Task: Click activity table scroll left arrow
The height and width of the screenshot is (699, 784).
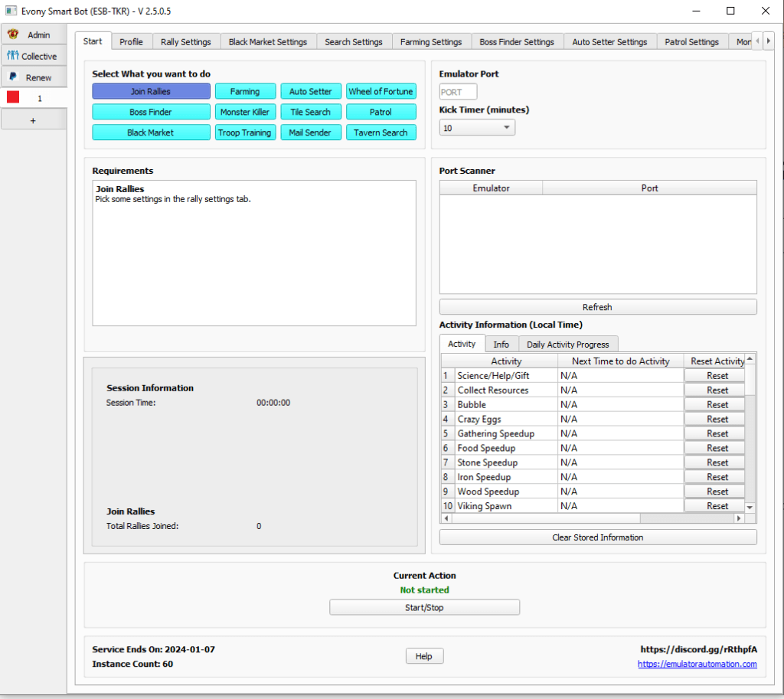Action: click(446, 518)
